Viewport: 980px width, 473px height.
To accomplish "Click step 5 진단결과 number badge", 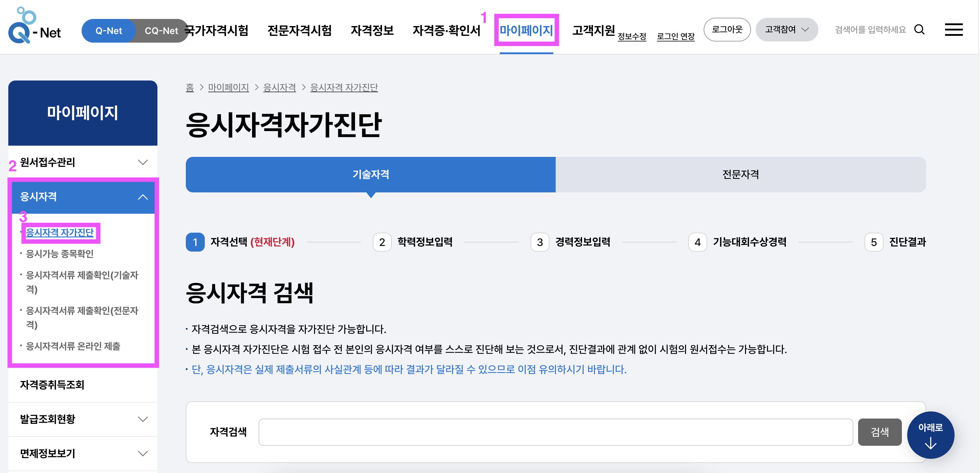I will [x=873, y=242].
